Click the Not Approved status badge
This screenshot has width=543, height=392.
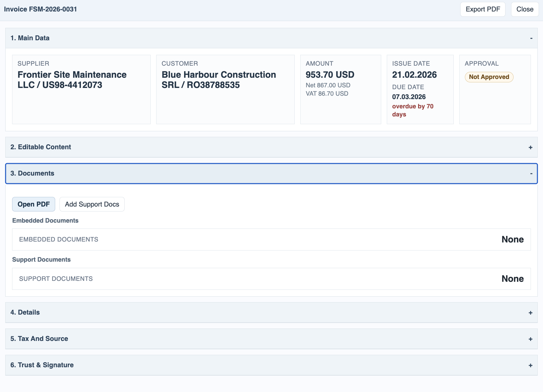tap(489, 77)
